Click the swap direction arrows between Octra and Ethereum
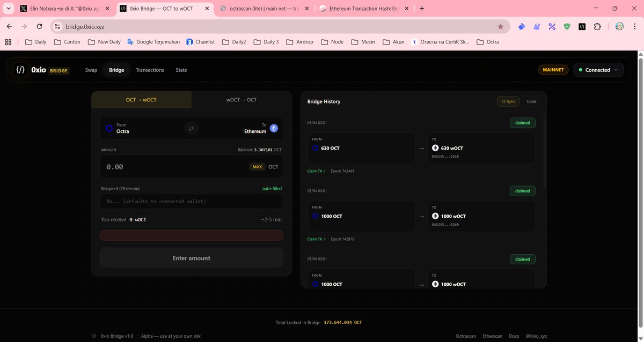This screenshot has height=342, width=644. point(192,129)
